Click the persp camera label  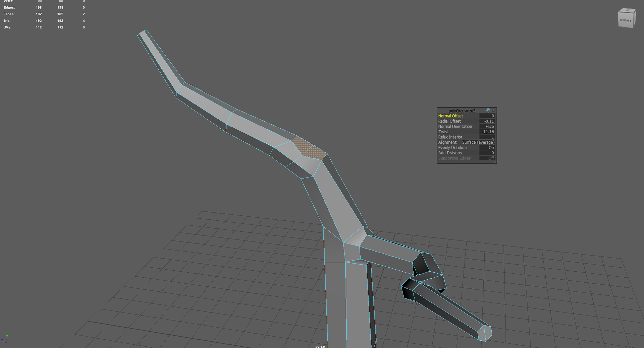tap(320, 346)
